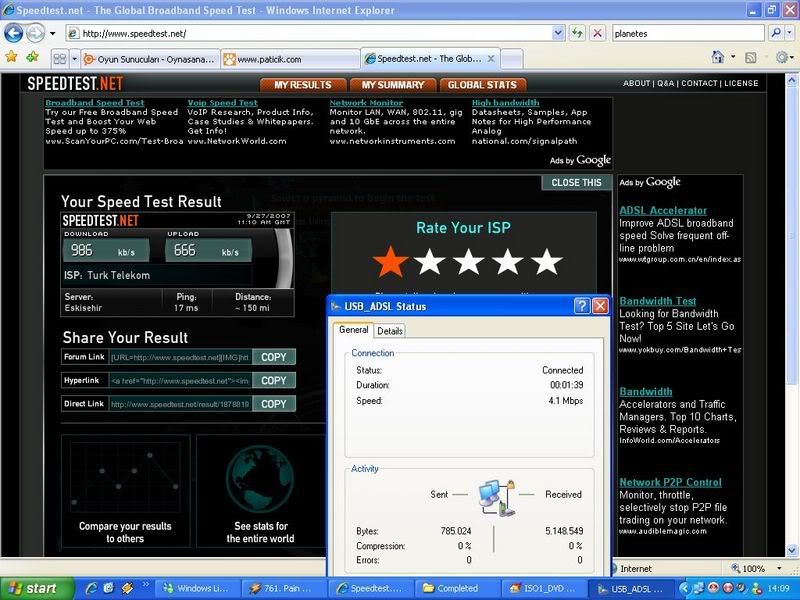Switch to the 'Oyun Sunucuları' tab
800x600 pixels.
pyautogui.click(x=151, y=59)
